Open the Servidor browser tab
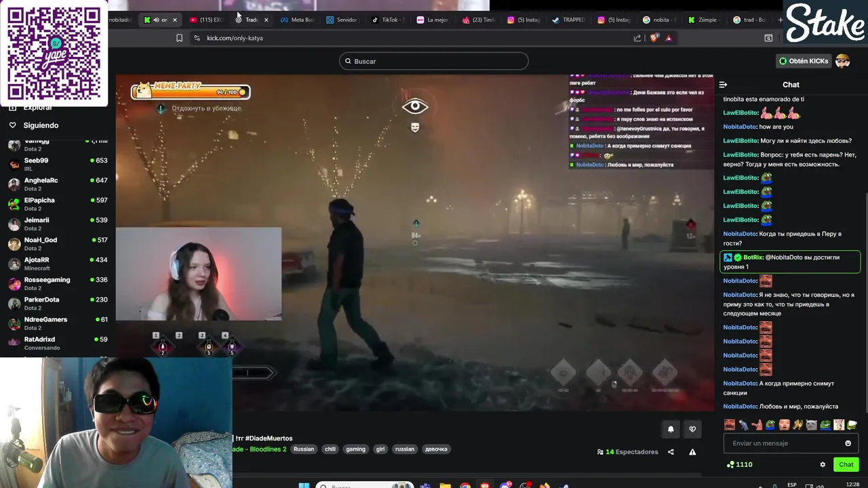Viewport: 868px width, 488px height. coord(342,20)
